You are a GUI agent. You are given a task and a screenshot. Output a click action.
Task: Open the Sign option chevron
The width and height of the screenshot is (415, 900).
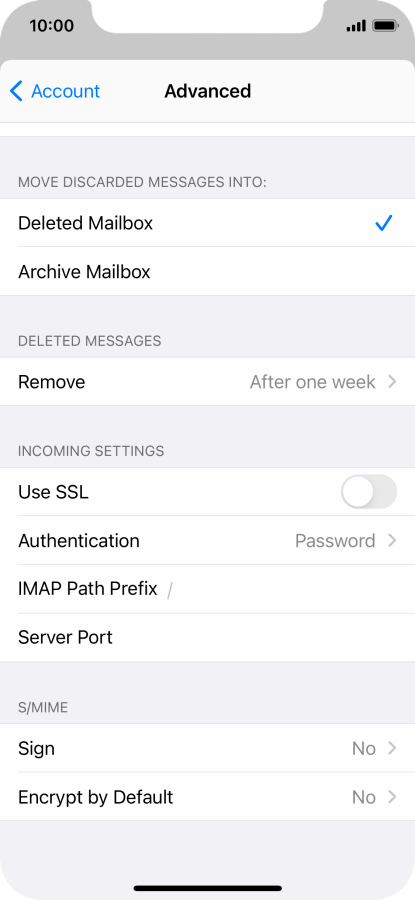tap(392, 748)
